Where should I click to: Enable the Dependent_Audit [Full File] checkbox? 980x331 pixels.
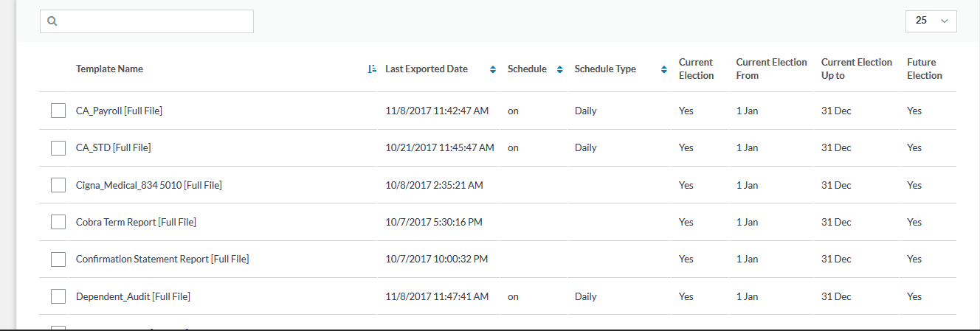coord(58,296)
